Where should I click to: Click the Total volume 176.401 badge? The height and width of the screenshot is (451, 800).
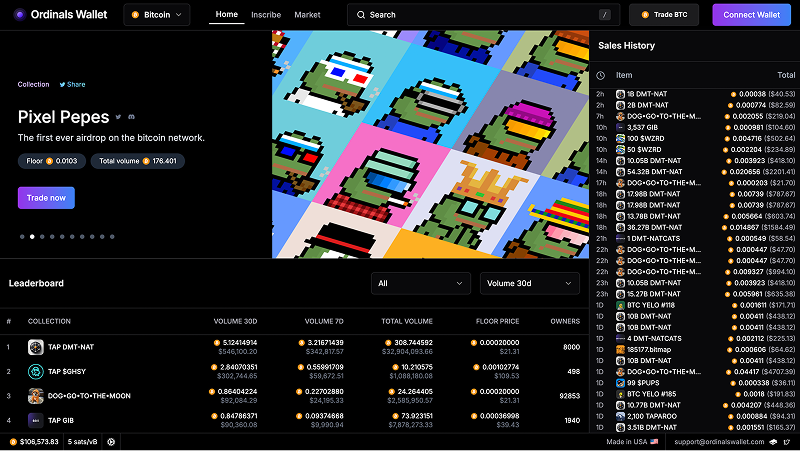138,161
